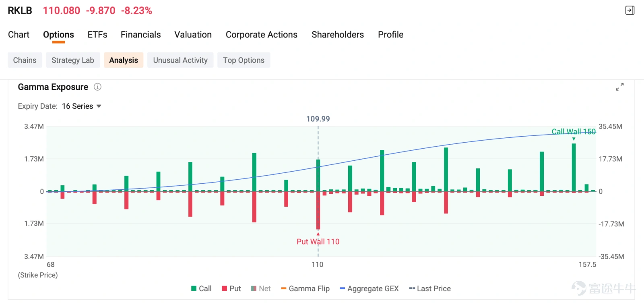Click the Gamma Exposure info icon
Screen dimensions: 644x303
[x=97, y=87]
